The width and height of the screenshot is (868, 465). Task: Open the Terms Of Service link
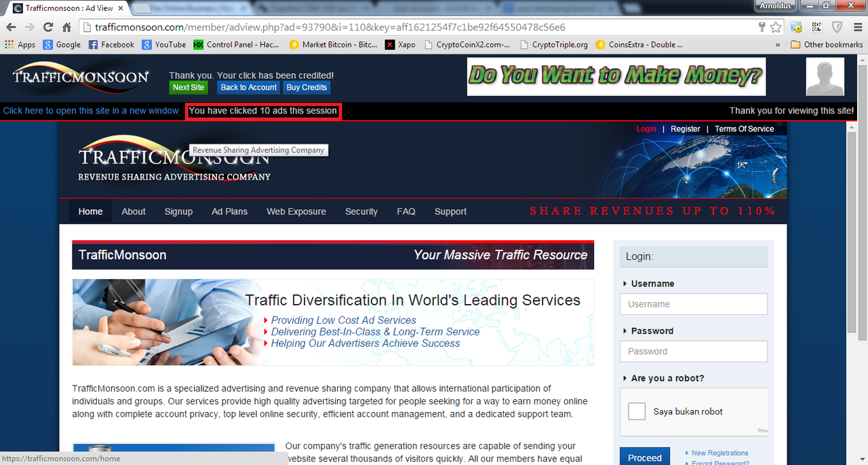[744, 129]
